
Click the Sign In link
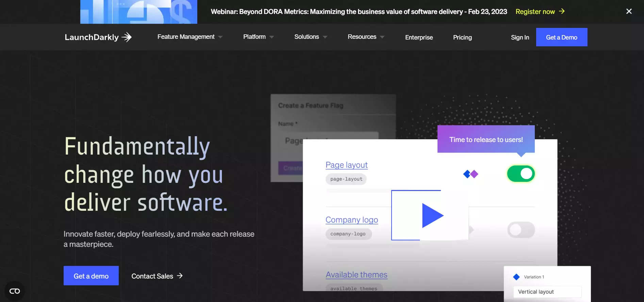coord(520,37)
